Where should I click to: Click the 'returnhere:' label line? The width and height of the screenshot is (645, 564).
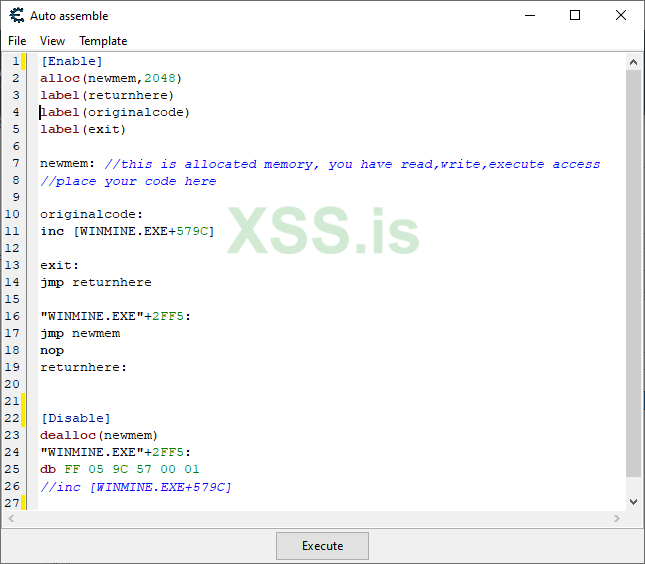84,367
